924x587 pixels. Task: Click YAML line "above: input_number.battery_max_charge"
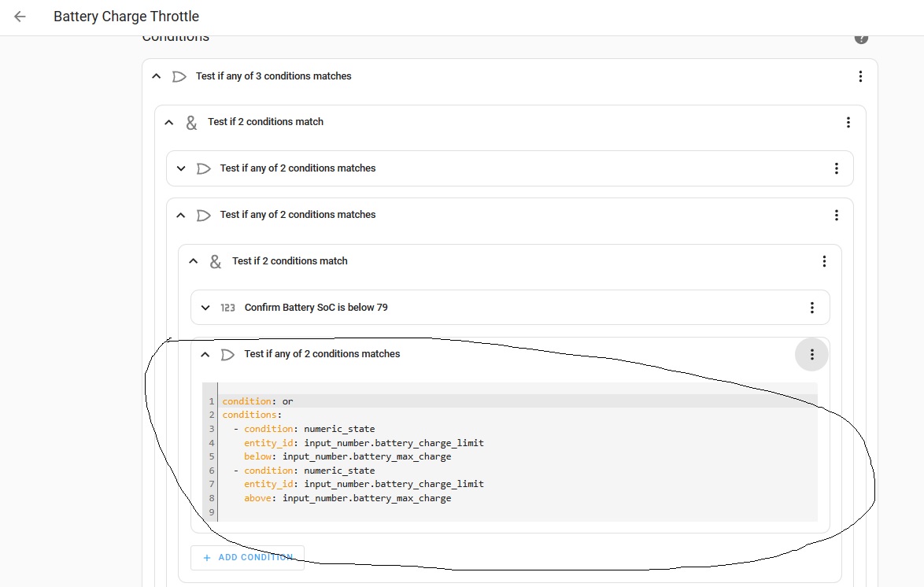tap(347, 498)
